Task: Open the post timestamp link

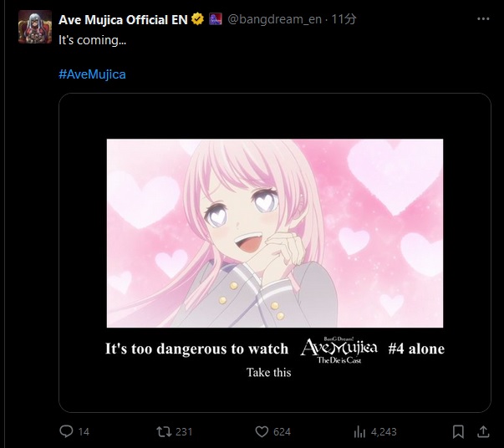Action: [x=344, y=19]
